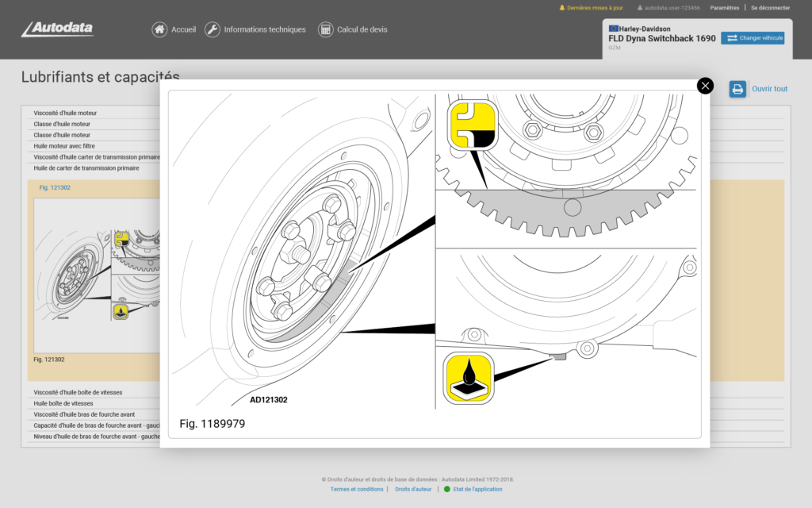
Task: Click the wrench Informations techniques icon
Action: (x=213, y=29)
